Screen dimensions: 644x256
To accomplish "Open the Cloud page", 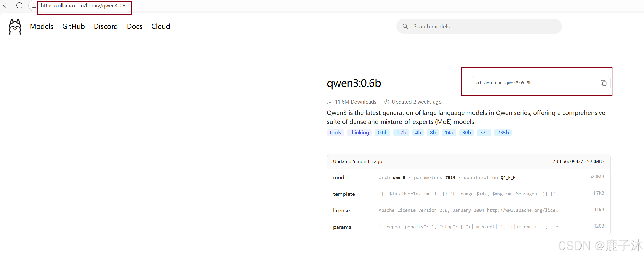I will pos(161,26).
